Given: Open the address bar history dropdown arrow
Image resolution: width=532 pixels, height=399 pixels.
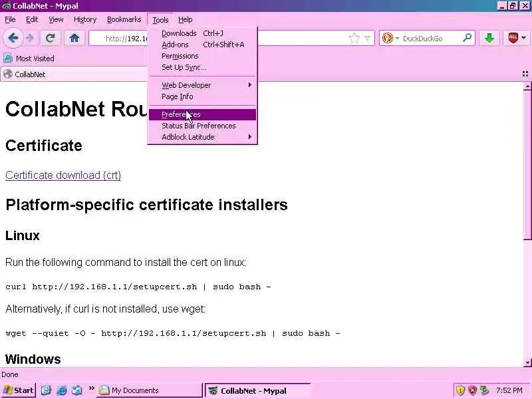Looking at the screenshot, I should [x=368, y=38].
